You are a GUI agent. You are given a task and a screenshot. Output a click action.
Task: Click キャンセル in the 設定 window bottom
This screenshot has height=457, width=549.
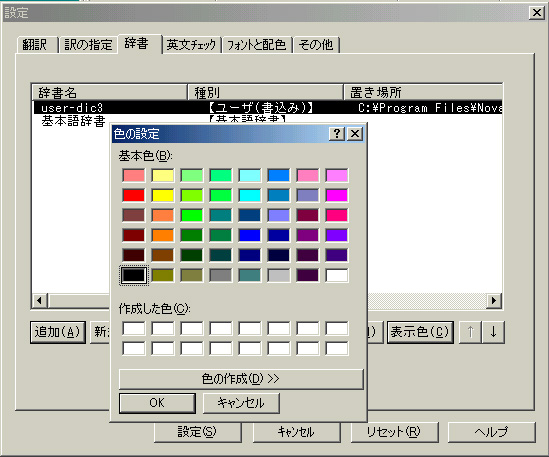point(296,432)
